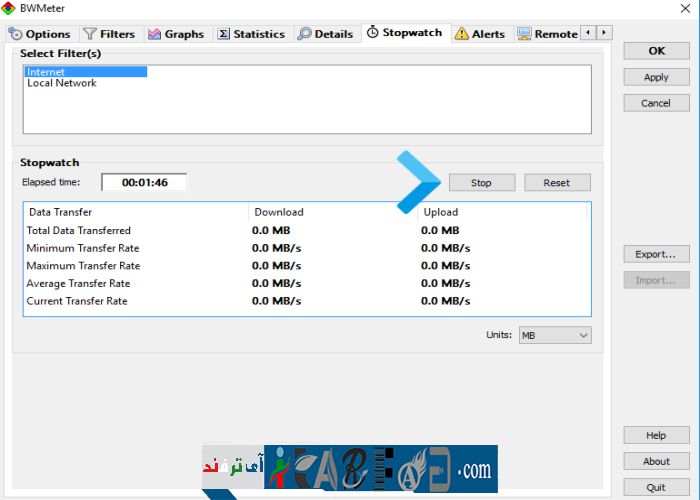Click the Alerts warning triangle icon
The width and height of the screenshot is (700, 500).
(462, 34)
